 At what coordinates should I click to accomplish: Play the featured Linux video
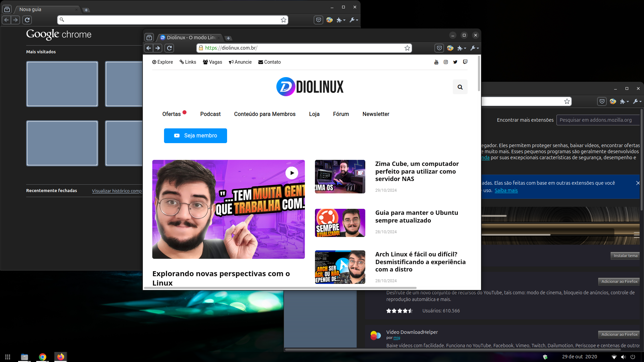[x=291, y=173]
